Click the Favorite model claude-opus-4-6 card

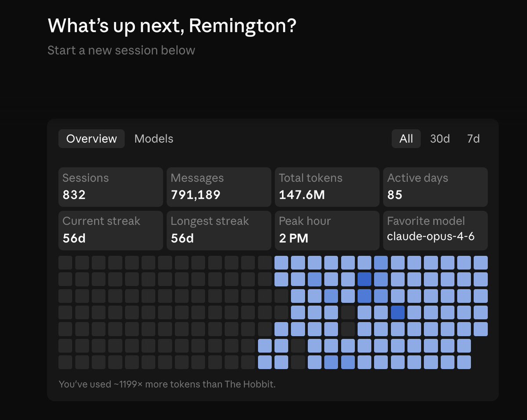click(435, 230)
